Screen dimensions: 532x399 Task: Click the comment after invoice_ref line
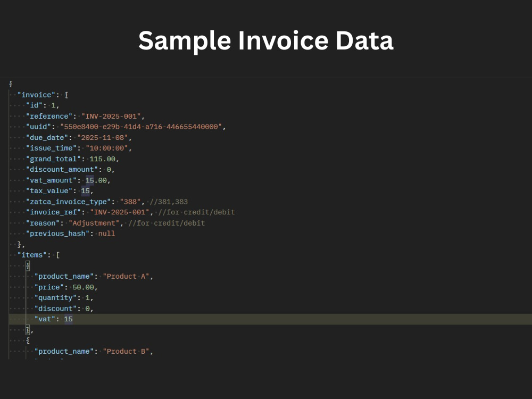coord(196,212)
